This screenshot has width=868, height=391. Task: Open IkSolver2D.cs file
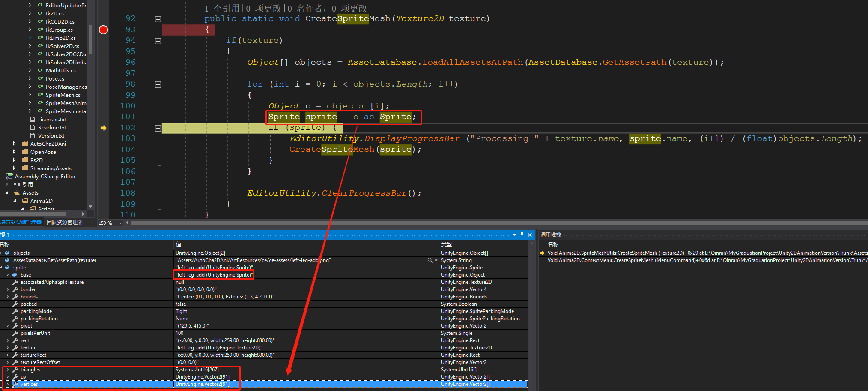tap(62, 46)
